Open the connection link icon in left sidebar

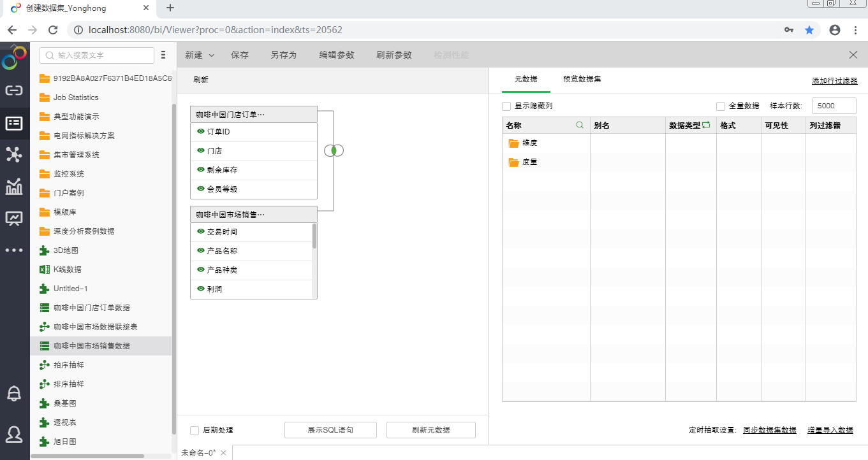click(14, 90)
